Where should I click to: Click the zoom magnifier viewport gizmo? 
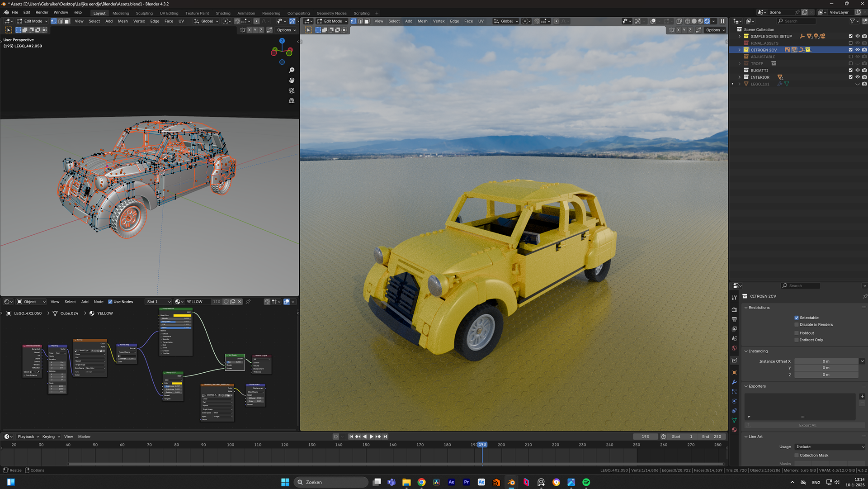click(x=292, y=70)
